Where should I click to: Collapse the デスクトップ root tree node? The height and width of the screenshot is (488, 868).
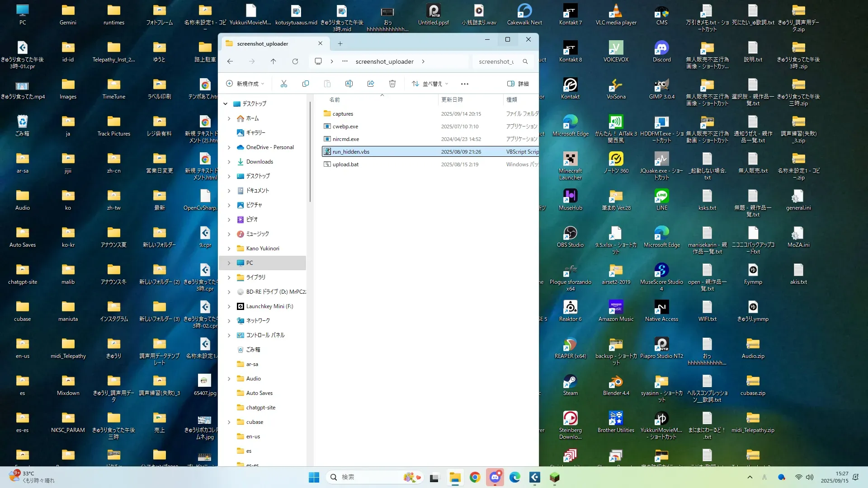226,104
